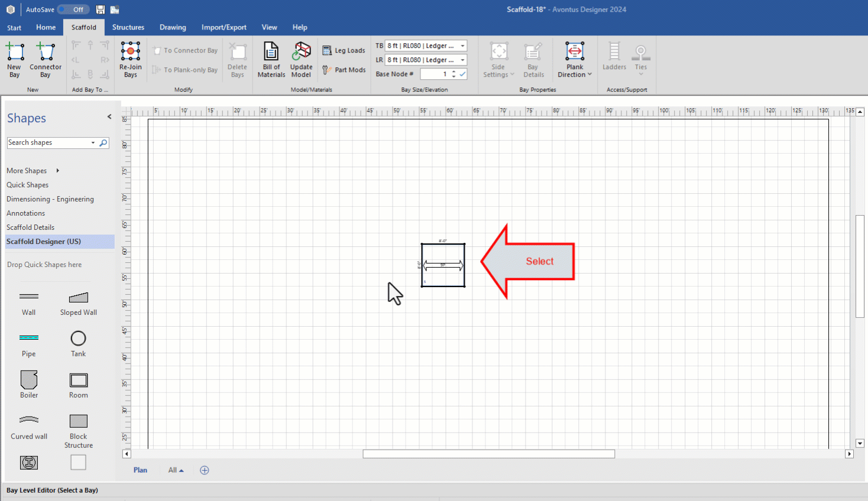Confirm Base Node number with checkmark
The width and height of the screenshot is (868, 501).
462,74
